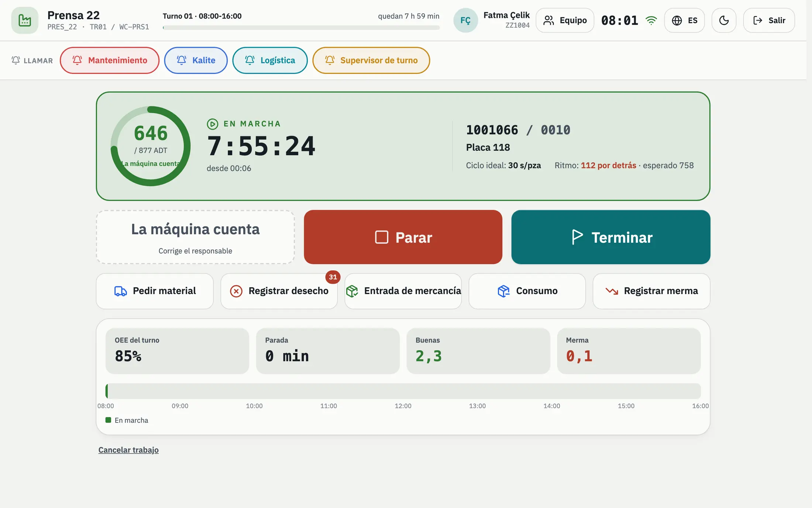
Task: Click the Wi-Fi connection status icon
Action: point(651,20)
